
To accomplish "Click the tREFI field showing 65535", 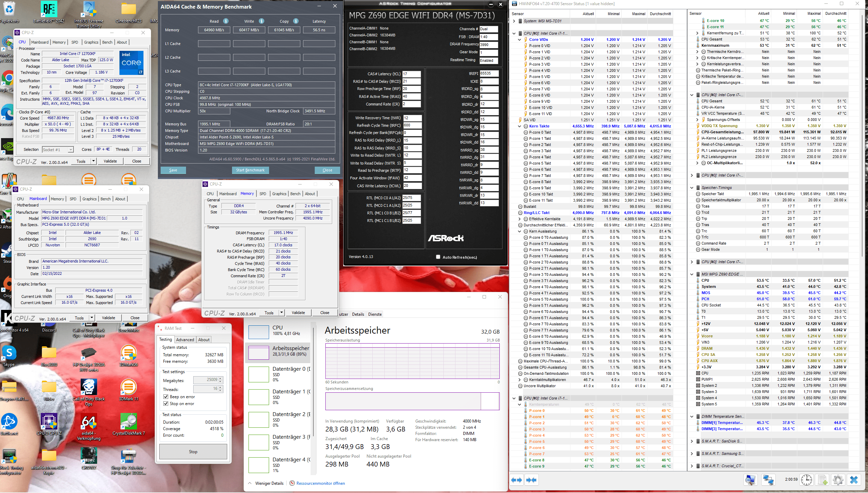I will (489, 73).
